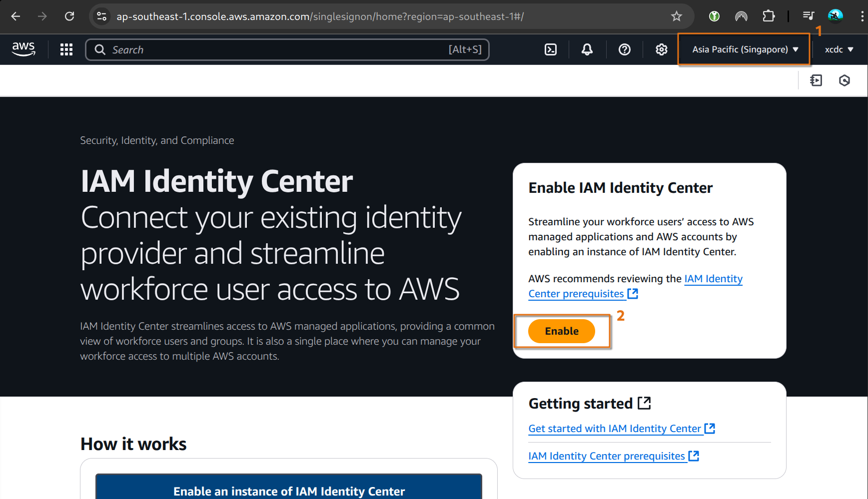Click the browser forward arrow
This screenshot has height=499, width=868.
click(42, 16)
